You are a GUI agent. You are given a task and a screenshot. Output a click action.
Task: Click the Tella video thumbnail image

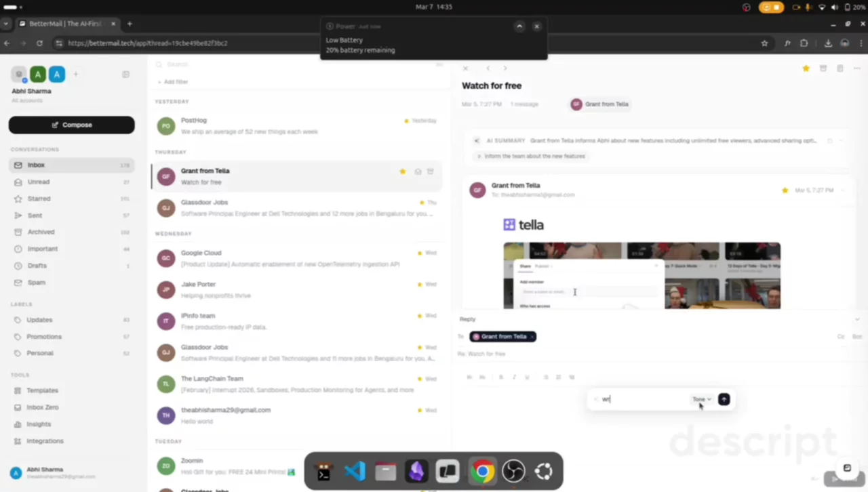pos(642,275)
